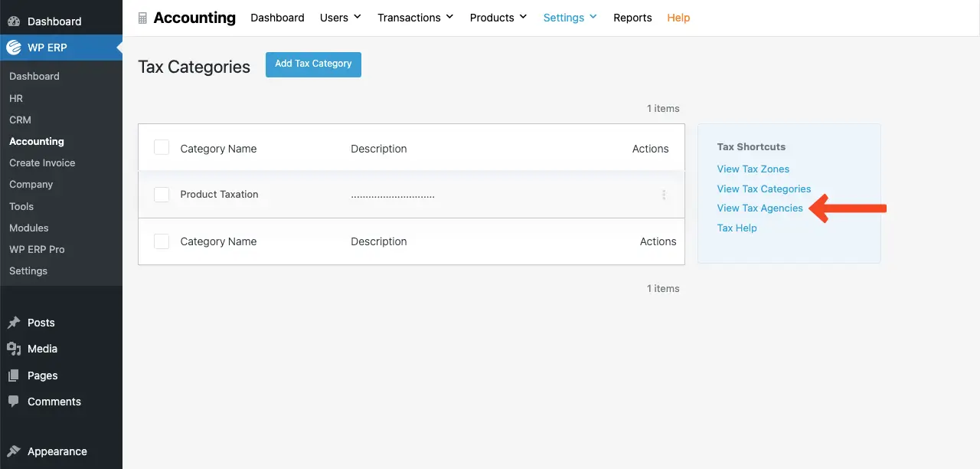Click Category Name header column
Viewport: 980px width, 469px height.
pyautogui.click(x=218, y=149)
